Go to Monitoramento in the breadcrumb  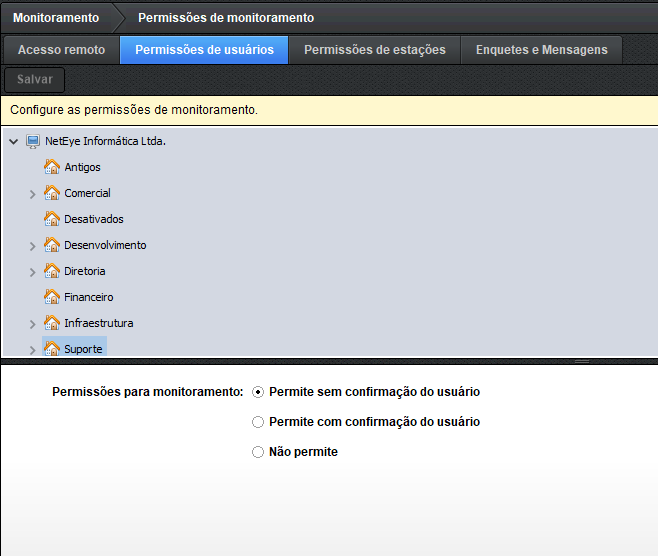tap(56, 18)
